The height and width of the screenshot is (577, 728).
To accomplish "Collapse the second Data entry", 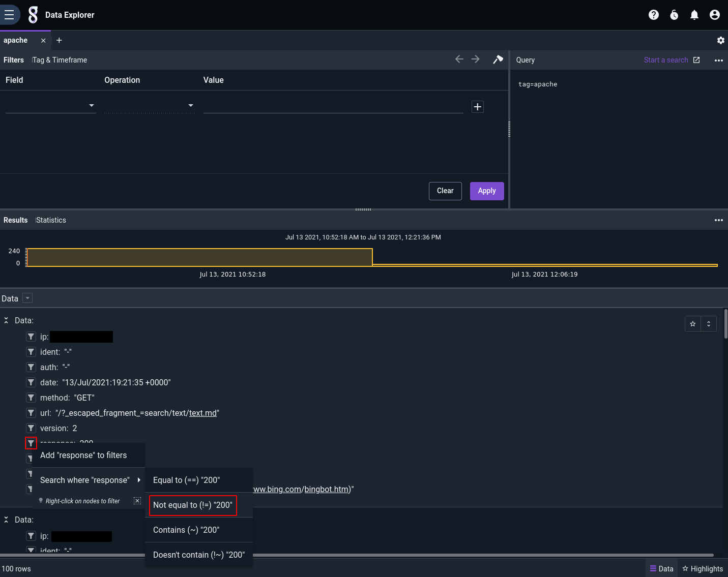I will [x=6, y=520].
